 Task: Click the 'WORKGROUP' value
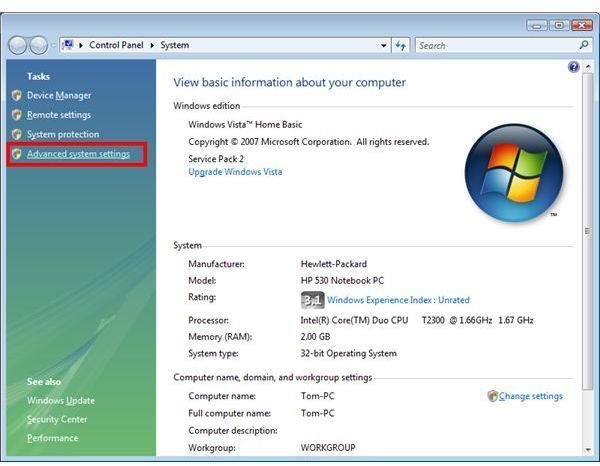click(328, 448)
